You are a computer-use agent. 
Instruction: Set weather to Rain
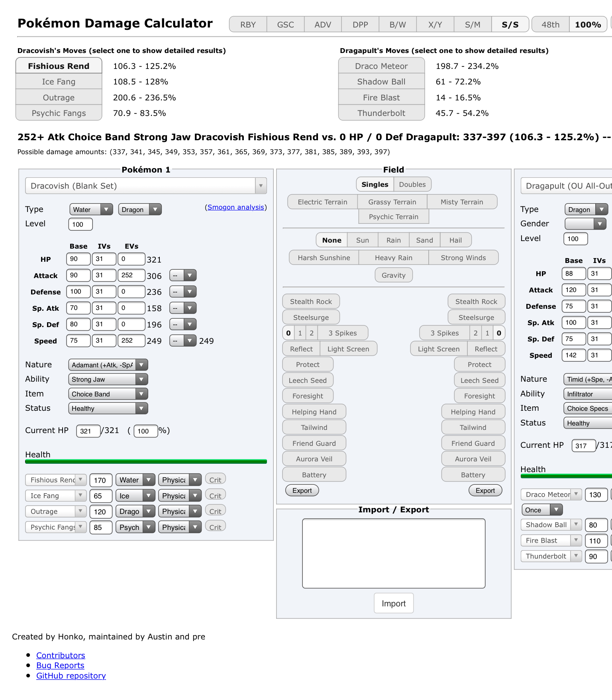point(394,240)
